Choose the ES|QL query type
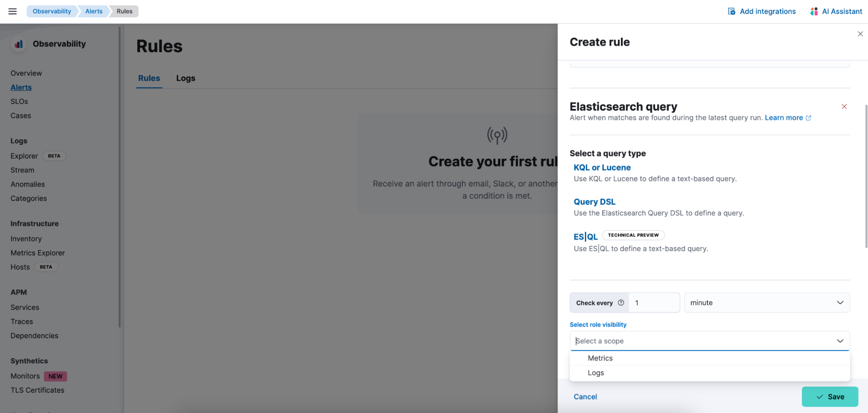The height and width of the screenshot is (413, 868). 585,236
